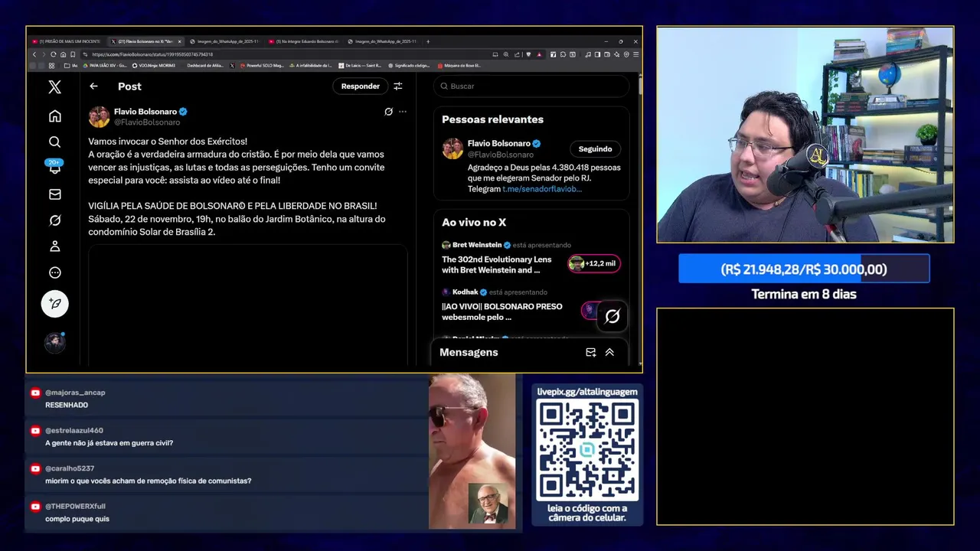Click the livepix QR code
Viewport: 980px width, 551px height.
[587, 450]
